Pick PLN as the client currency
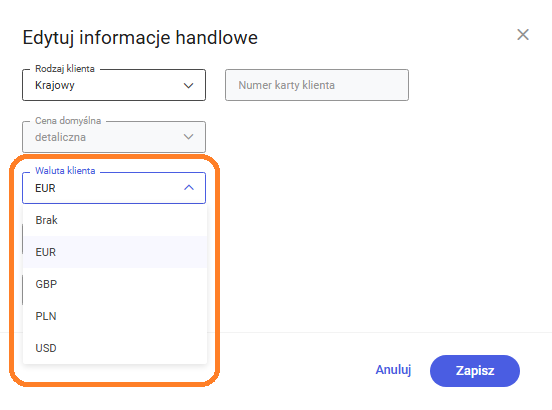 pyautogui.click(x=115, y=316)
